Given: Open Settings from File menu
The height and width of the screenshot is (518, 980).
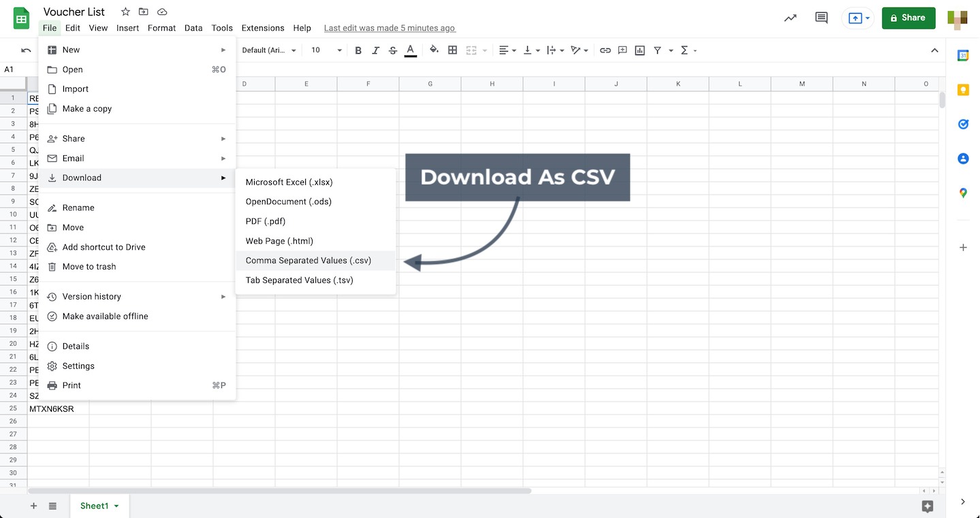Looking at the screenshot, I should [137, 366].
